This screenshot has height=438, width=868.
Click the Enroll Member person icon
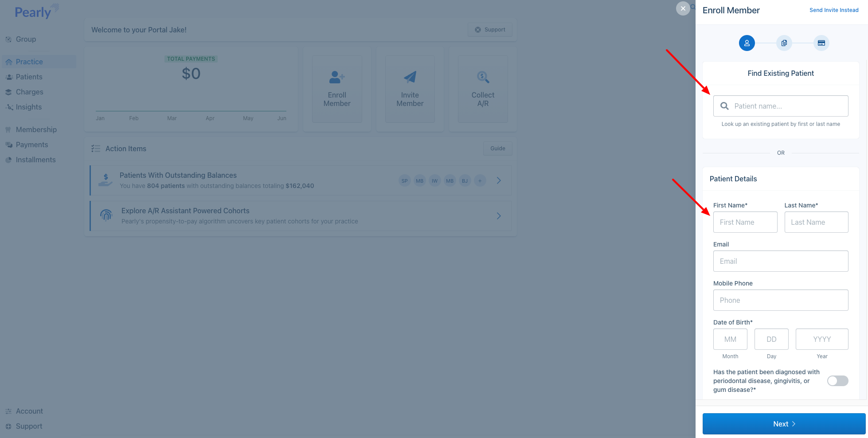336,77
